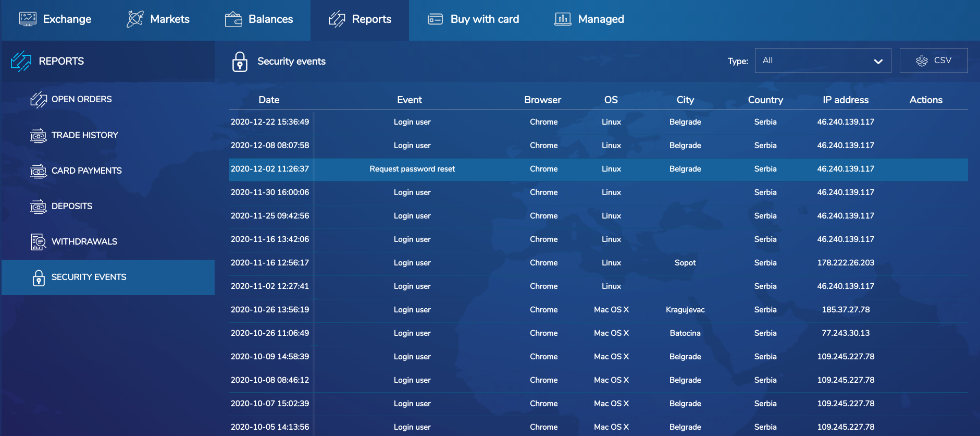Click the Date column header
The image size is (980, 436).
[269, 100]
